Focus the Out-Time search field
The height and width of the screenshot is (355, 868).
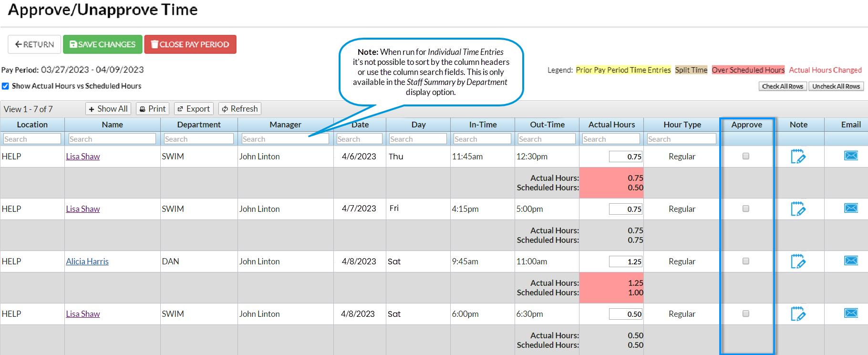click(547, 139)
